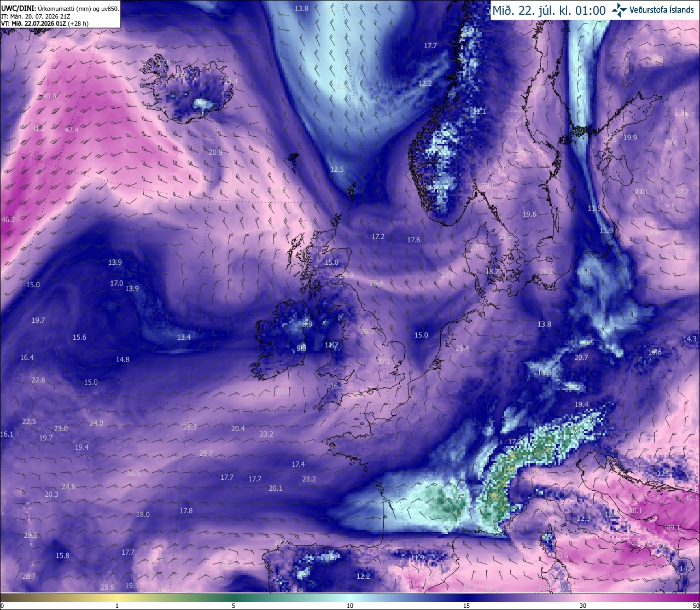This screenshot has width=700, height=610.
Task: Click the 42.4 value southwest of Iceland
Action: tap(72, 130)
